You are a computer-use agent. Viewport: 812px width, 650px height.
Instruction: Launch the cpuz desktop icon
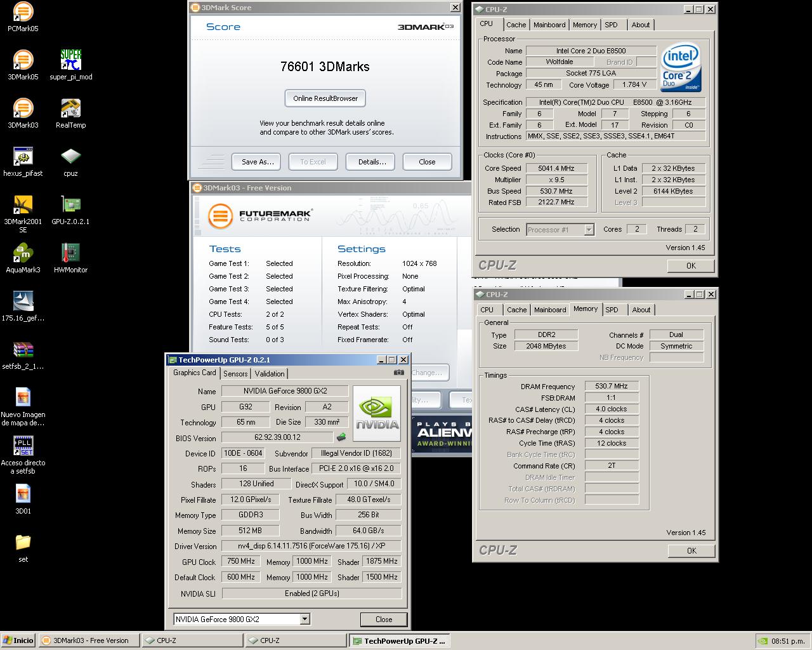pos(70,162)
